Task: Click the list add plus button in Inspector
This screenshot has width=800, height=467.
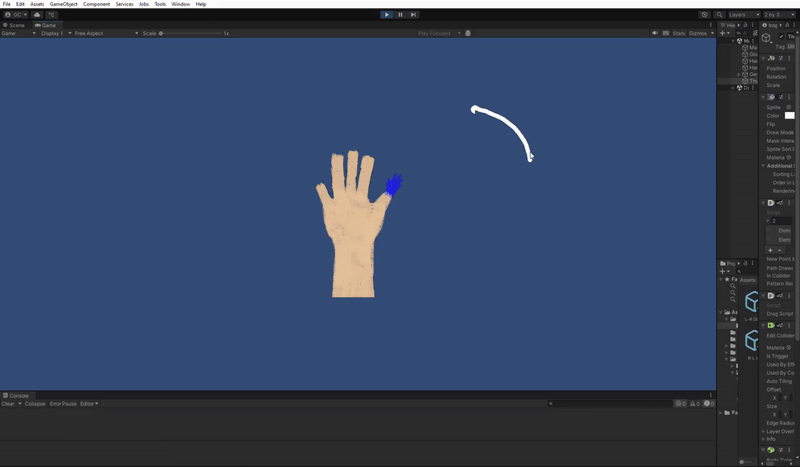Action: click(770, 250)
